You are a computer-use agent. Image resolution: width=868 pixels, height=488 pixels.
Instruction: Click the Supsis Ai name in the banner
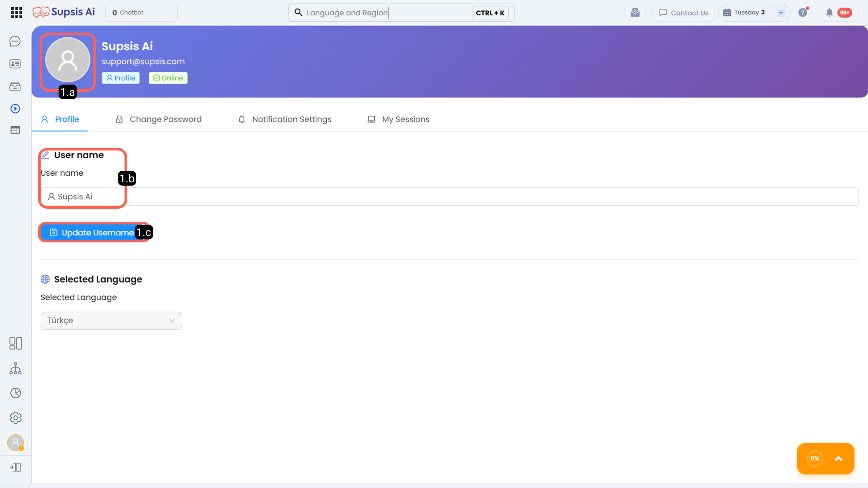[127, 46]
